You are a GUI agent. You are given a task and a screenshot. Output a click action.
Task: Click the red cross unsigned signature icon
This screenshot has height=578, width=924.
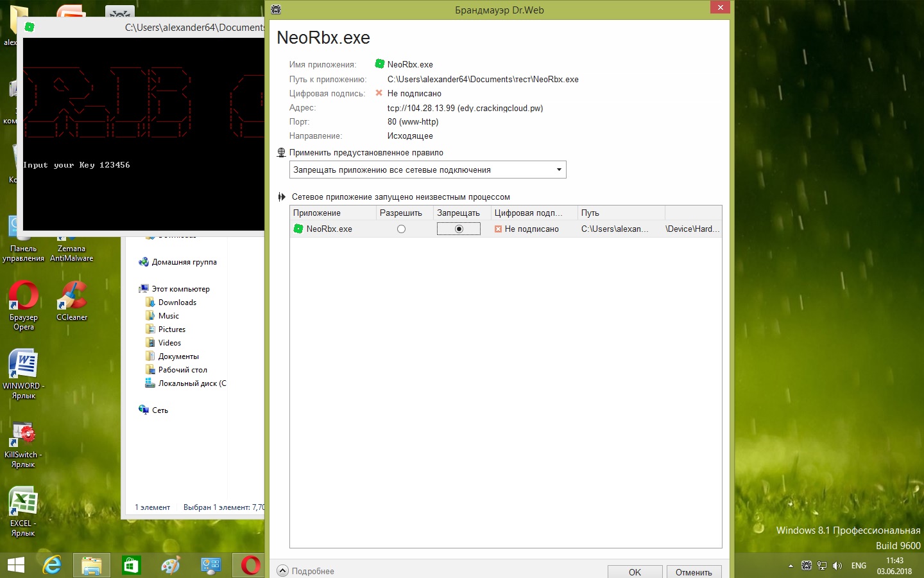pos(379,93)
